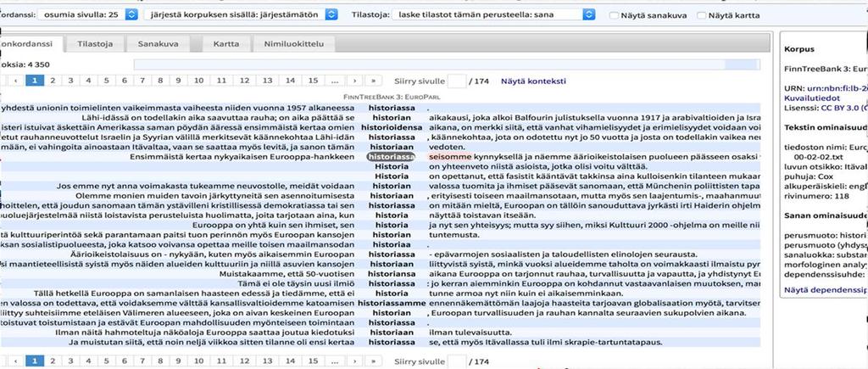This screenshot has width=868, height=369.
Task: Open the 'järjestä korpuksen sisällä' sort dropdown
Action: (x=240, y=15)
